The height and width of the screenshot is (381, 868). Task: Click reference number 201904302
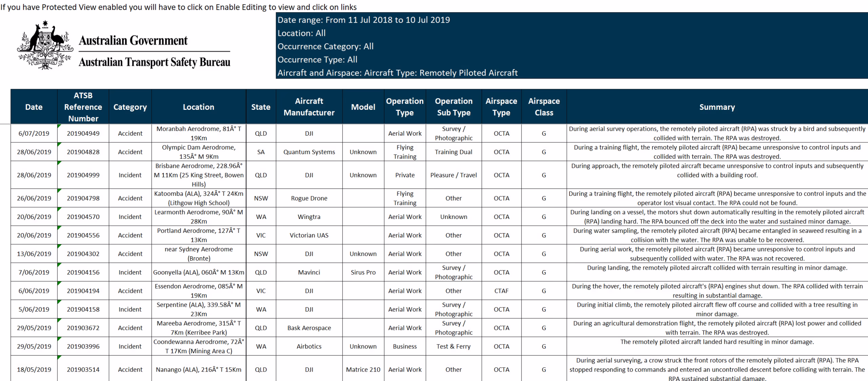click(83, 254)
